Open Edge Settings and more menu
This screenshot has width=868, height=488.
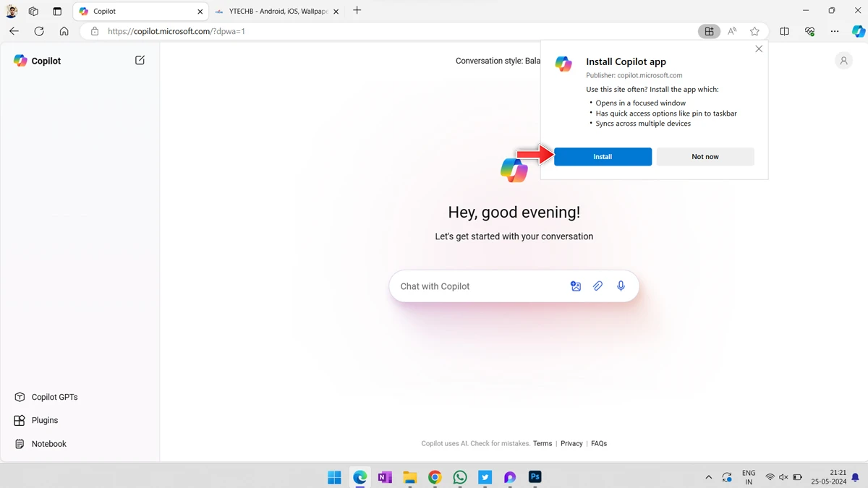[x=835, y=32]
